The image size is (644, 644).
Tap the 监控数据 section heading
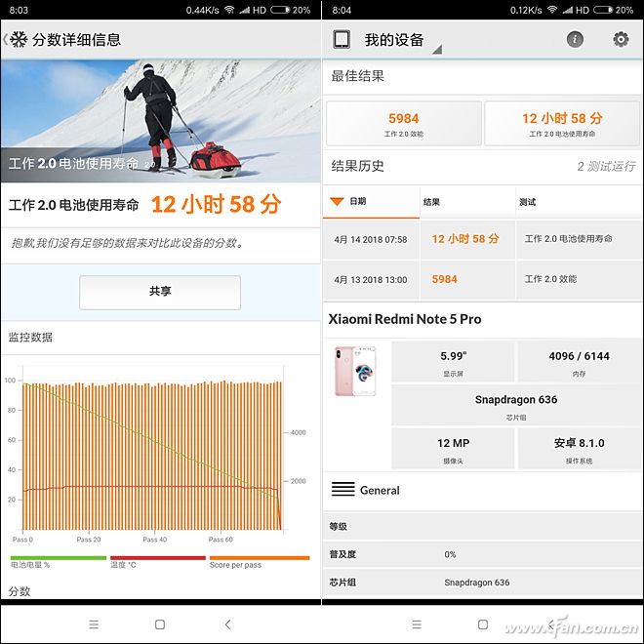click(x=30, y=338)
